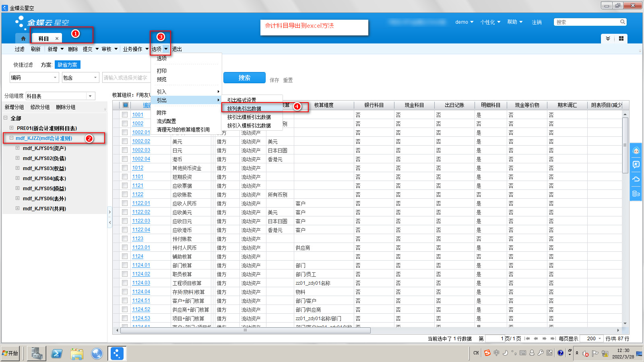
Task: Expand the mdf_KJYS01(资产) tree node
Action: click(x=17, y=148)
